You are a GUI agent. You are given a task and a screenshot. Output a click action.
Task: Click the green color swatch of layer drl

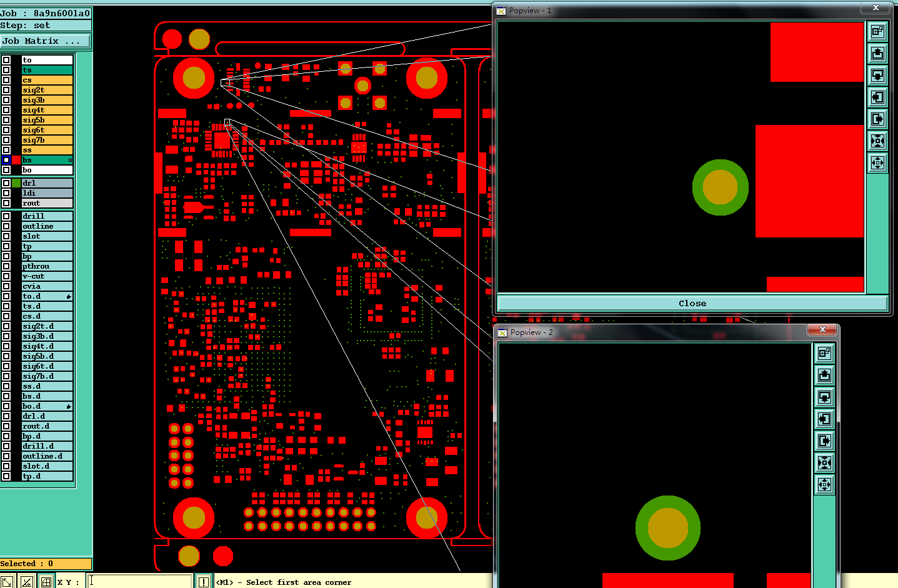coord(16,183)
